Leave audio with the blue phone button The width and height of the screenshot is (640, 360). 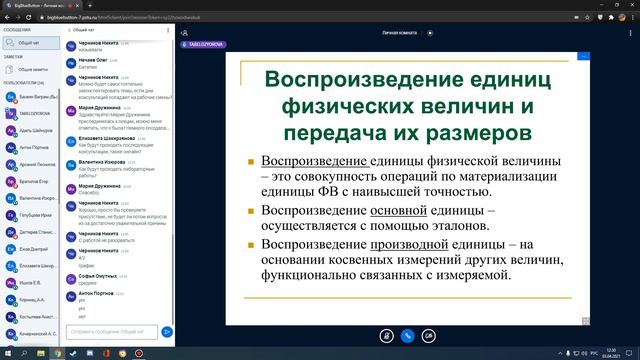coord(407,336)
